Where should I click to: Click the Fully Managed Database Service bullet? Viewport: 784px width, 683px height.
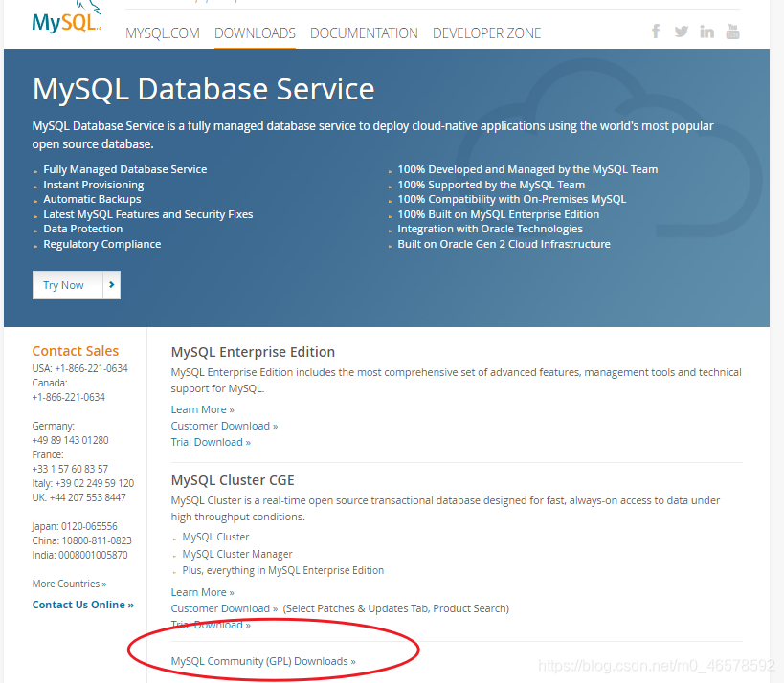[x=125, y=169]
